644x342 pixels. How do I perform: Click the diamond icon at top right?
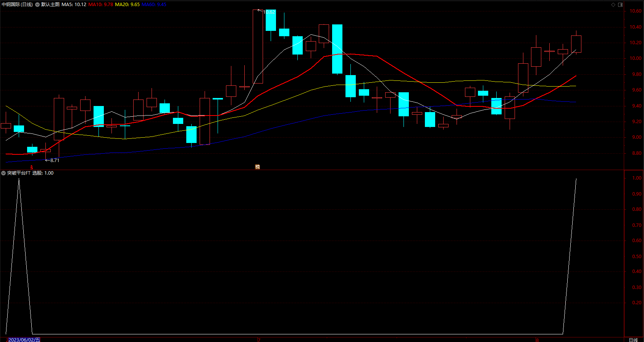click(613, 5)
